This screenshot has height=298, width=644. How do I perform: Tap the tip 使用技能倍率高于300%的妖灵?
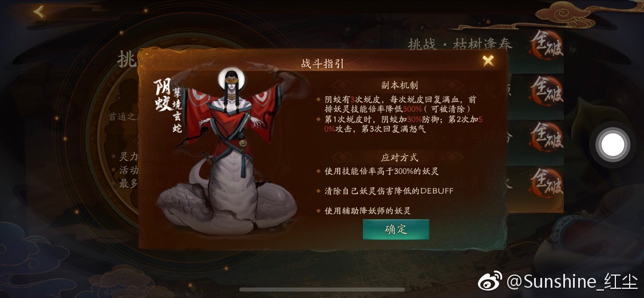382,171
